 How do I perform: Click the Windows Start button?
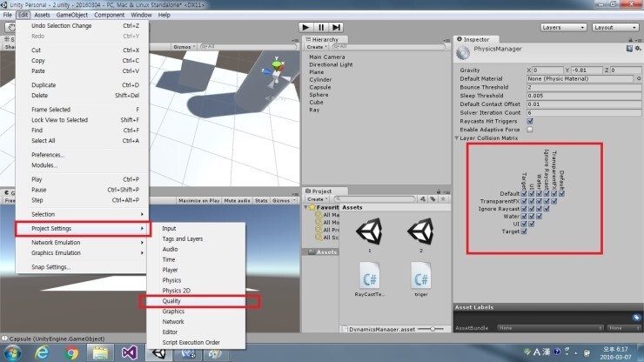(x=12, y=353)
